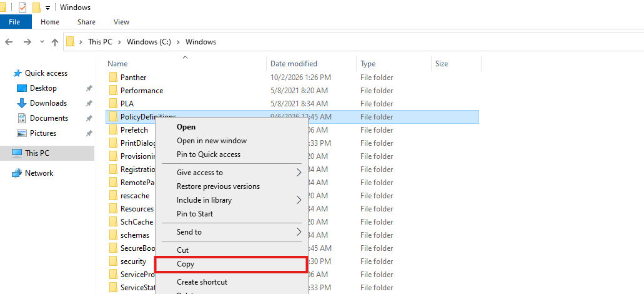Click the Forward navigation arrow
The height and width of the screenshot is (294, 644).
tap(27, 42)
